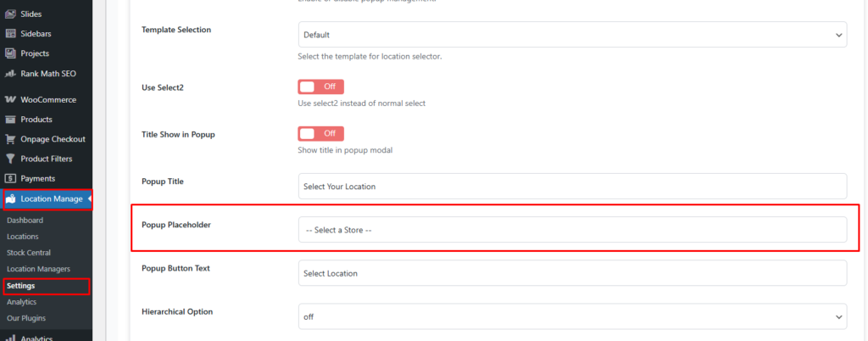
Task: Click the WooCommerce logo icon
Action: click(10, 100)
